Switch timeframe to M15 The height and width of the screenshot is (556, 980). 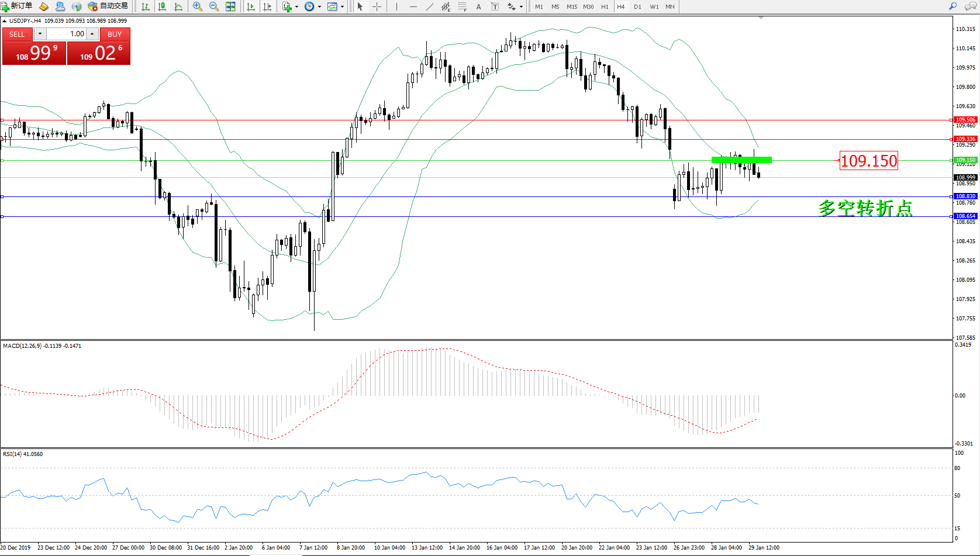tap(571, 6)
